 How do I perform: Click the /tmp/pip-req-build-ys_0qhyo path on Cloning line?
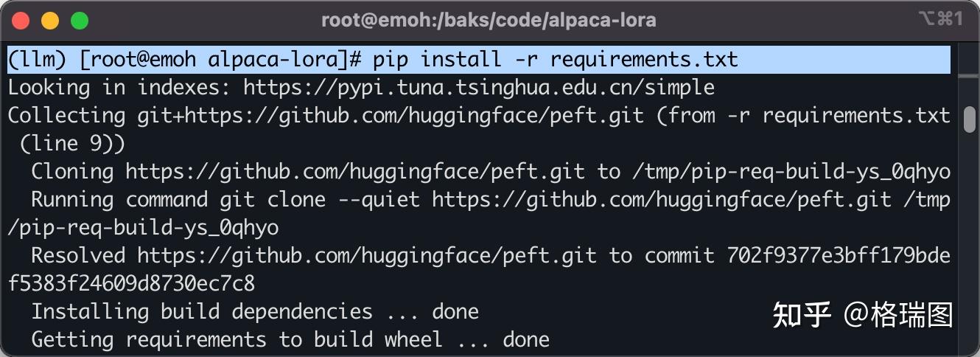click(791, 172)
